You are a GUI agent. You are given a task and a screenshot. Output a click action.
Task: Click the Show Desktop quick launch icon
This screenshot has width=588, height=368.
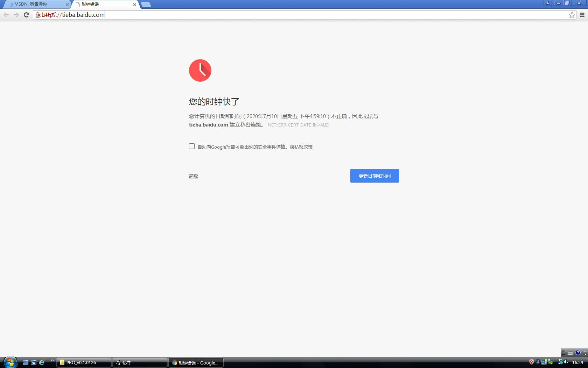(26, 362)
